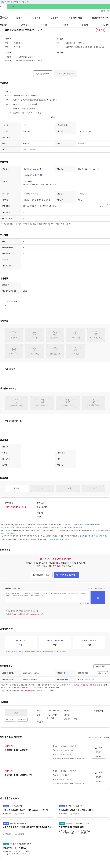Click the 주택자금 지원 benefit icon
The image size is (110, 868).
[x=14, y=351]
